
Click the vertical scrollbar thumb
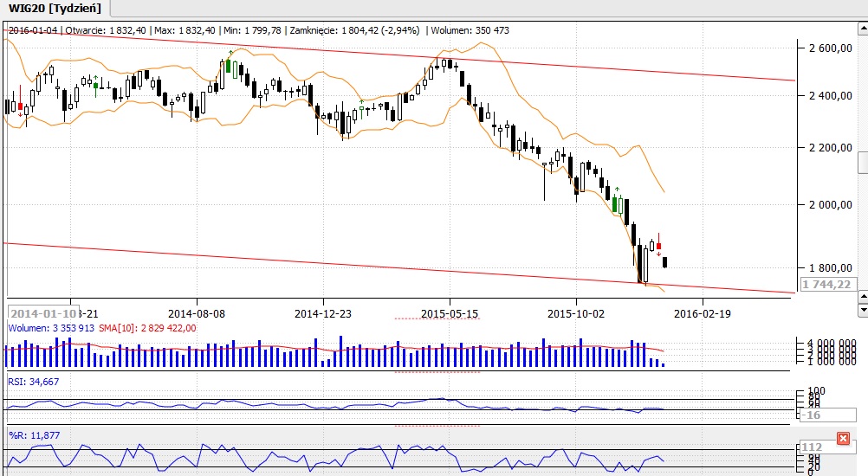tap(862, 163)
